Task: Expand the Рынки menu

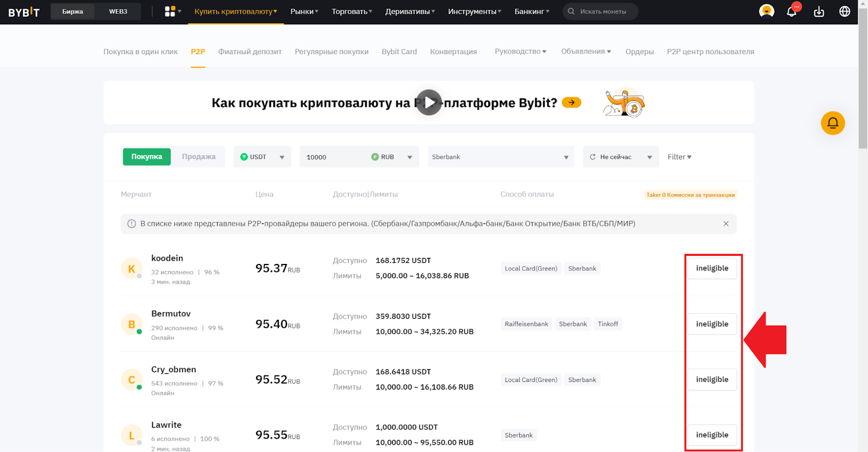Action: [x=304, y=11]
